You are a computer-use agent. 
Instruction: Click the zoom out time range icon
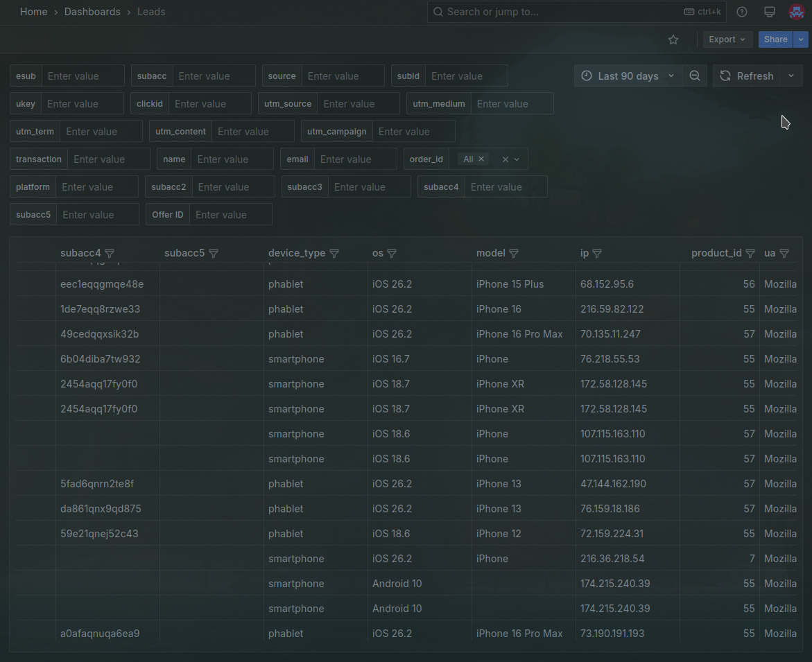point(694,76)
